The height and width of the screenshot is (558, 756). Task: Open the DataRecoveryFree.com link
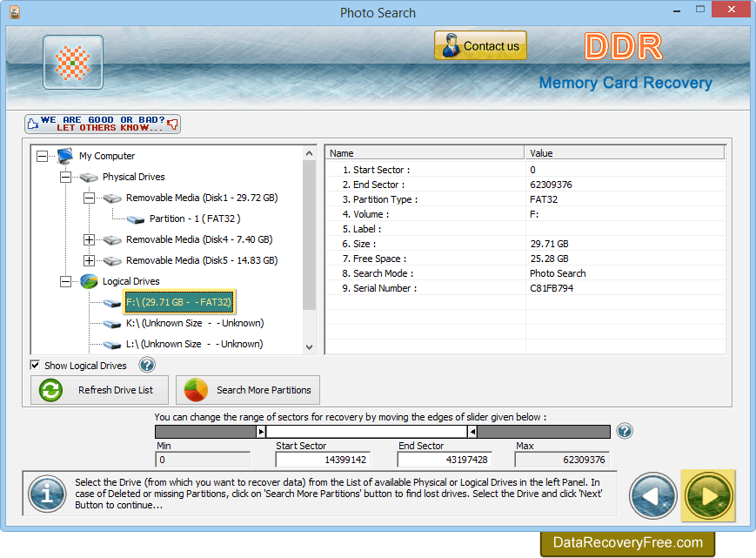pos(628,543)
